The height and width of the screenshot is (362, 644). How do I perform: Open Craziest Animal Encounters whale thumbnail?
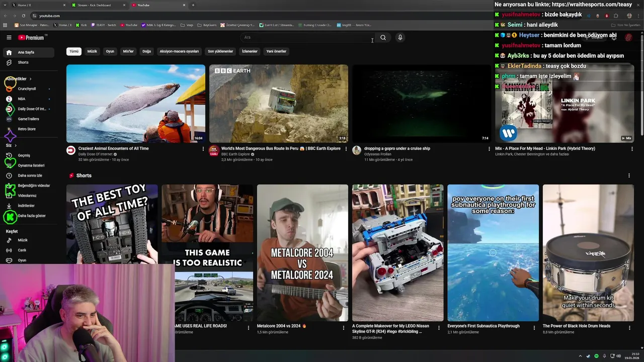[x=136, y=104]
